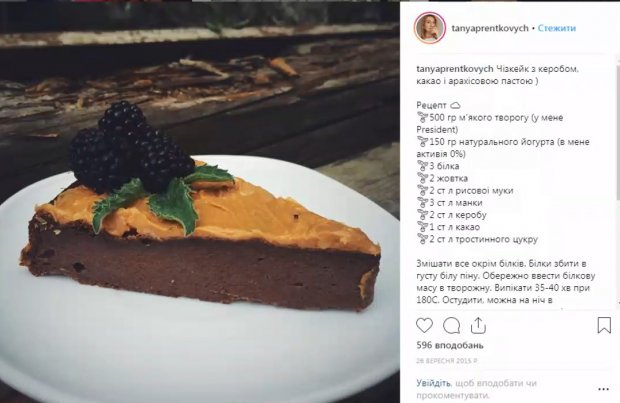Click the Увійдіть login link
Image resolution: width=620 pixels, height=403 pixels.
[433, 383]
